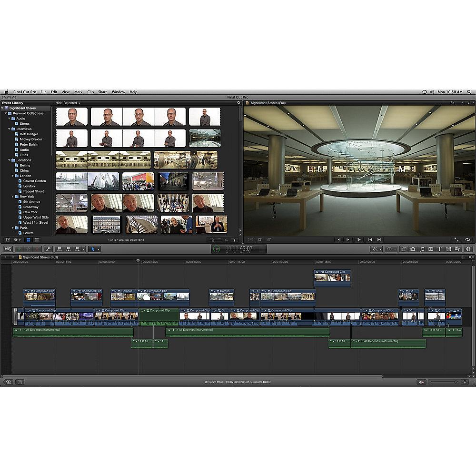Collapse the Interviews folder

(x=10, y=129)
